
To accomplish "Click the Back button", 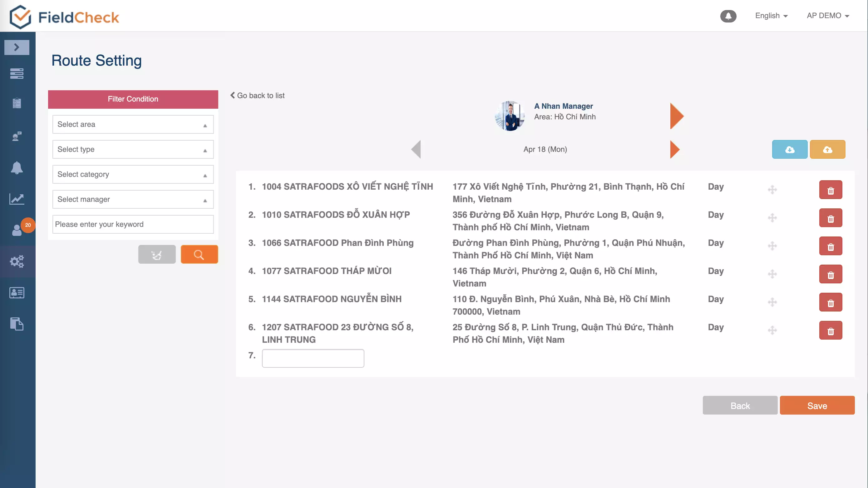I will tap(740, 405).
